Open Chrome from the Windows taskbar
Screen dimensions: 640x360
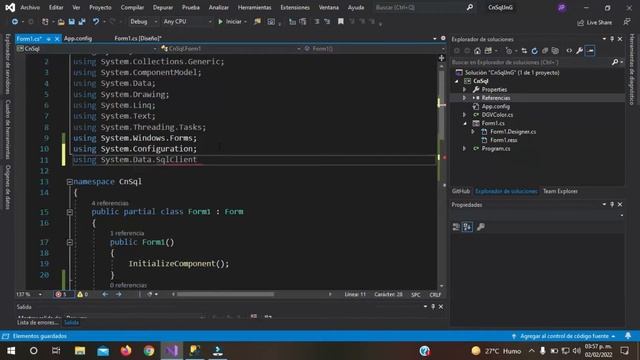149,351
